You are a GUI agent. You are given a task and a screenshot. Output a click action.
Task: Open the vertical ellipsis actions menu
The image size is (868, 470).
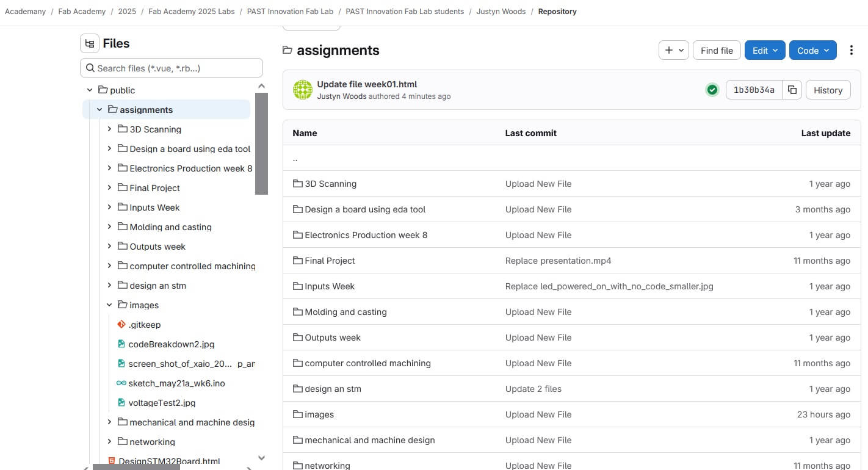(851, 51)
